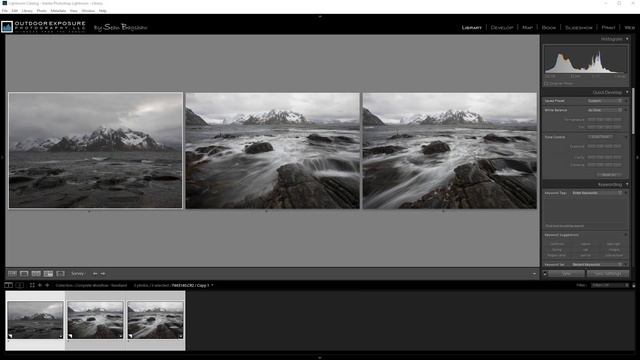
Task: Switch to the Develop module
Action: [x=502, y=28]
